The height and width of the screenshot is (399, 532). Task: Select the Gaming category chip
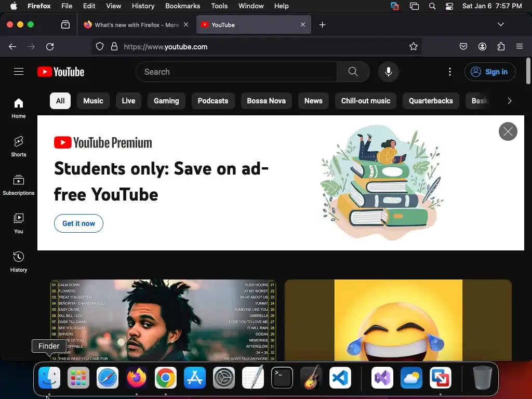pos(166,101)
